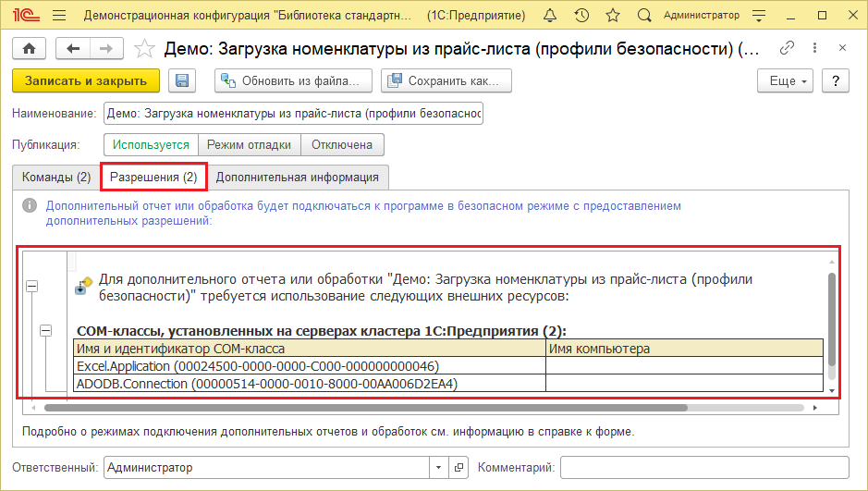Screen dimensions: 868x491
Task: Go to the home page icon
Action: 30,49
